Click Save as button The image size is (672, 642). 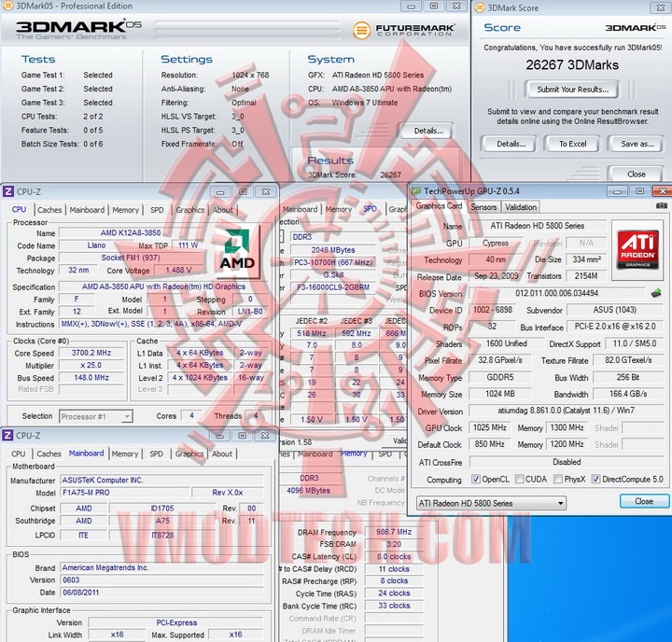click(637, 144)
